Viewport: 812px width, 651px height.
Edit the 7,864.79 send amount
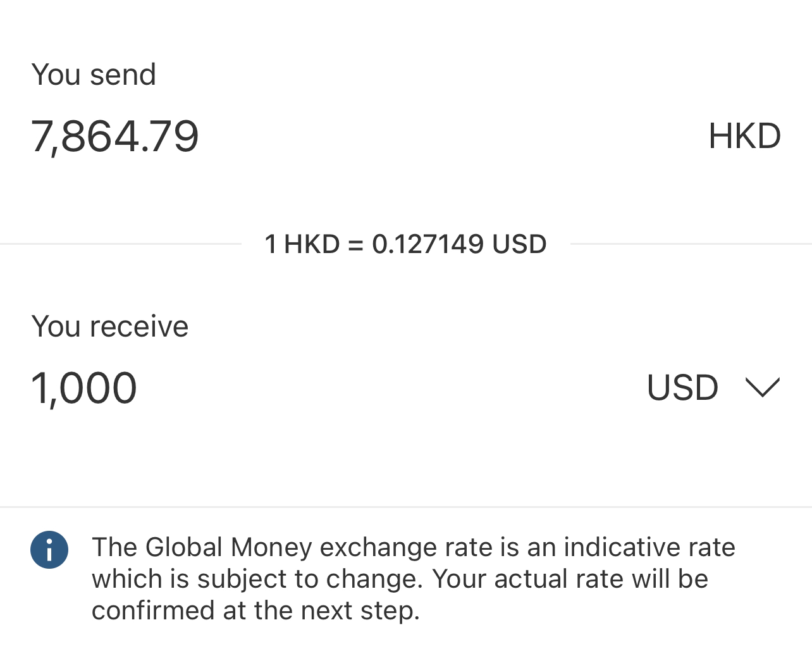pyautogui.click(x=115, y=136)
